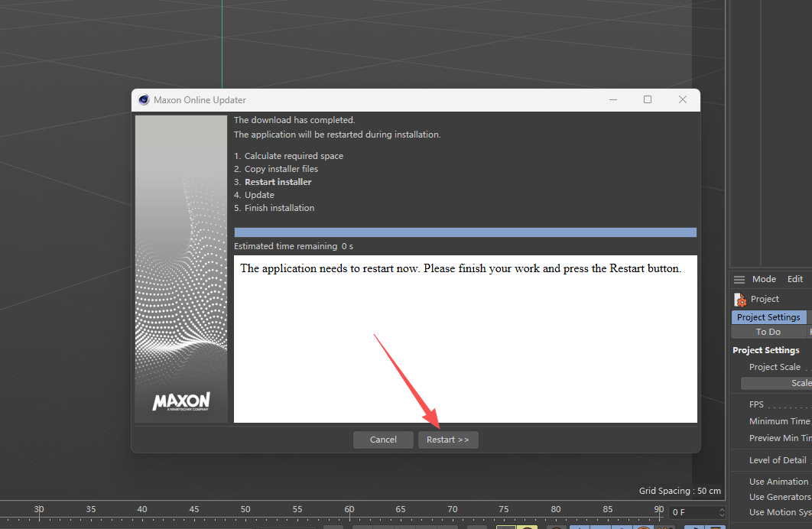
Task: Open the Mode menu
Action: (764, 279)
